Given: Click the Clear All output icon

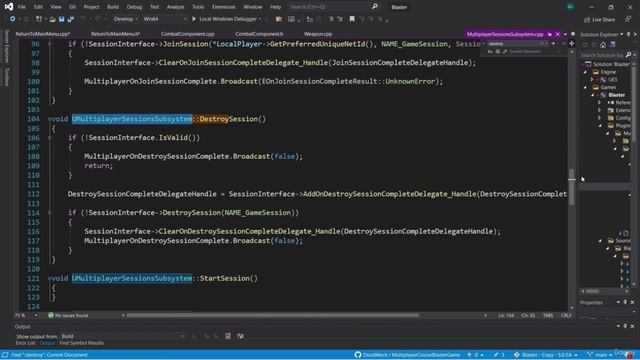Looking at the screenshot, I should tap(228, 336).
